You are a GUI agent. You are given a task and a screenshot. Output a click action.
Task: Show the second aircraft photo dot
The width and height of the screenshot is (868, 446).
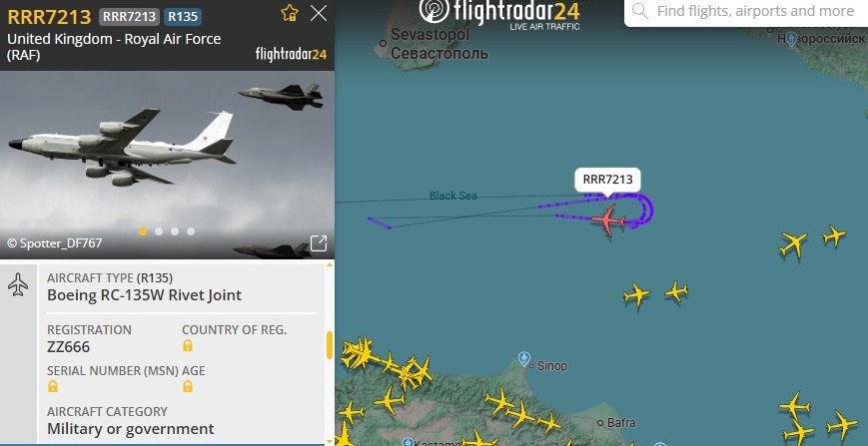159,231
